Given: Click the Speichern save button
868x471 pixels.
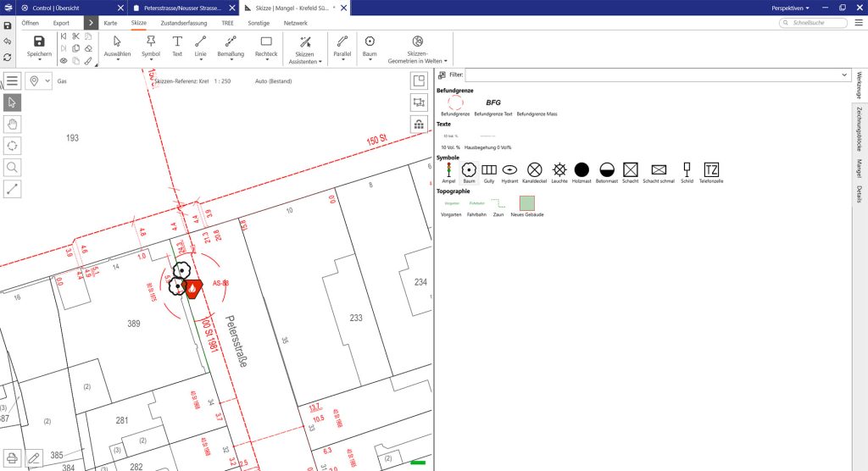Looking at the screenshot, I should [x=39, y=47].
